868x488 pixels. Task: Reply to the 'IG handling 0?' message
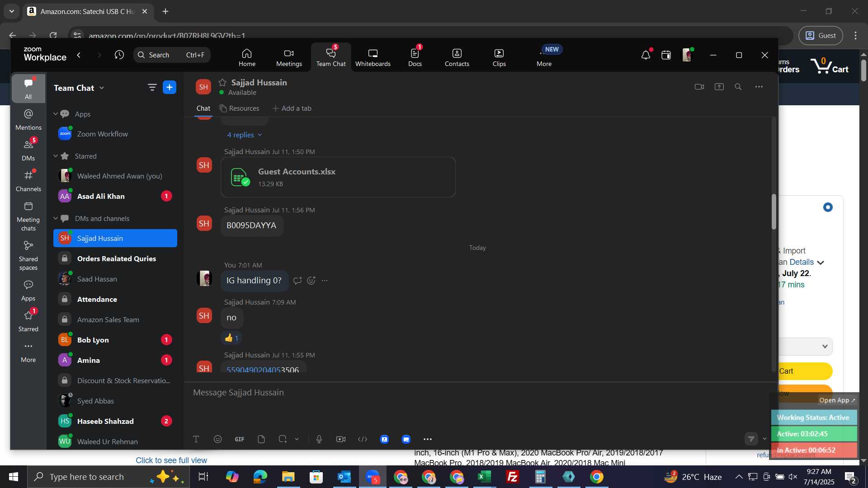click(x=297, y=281)
